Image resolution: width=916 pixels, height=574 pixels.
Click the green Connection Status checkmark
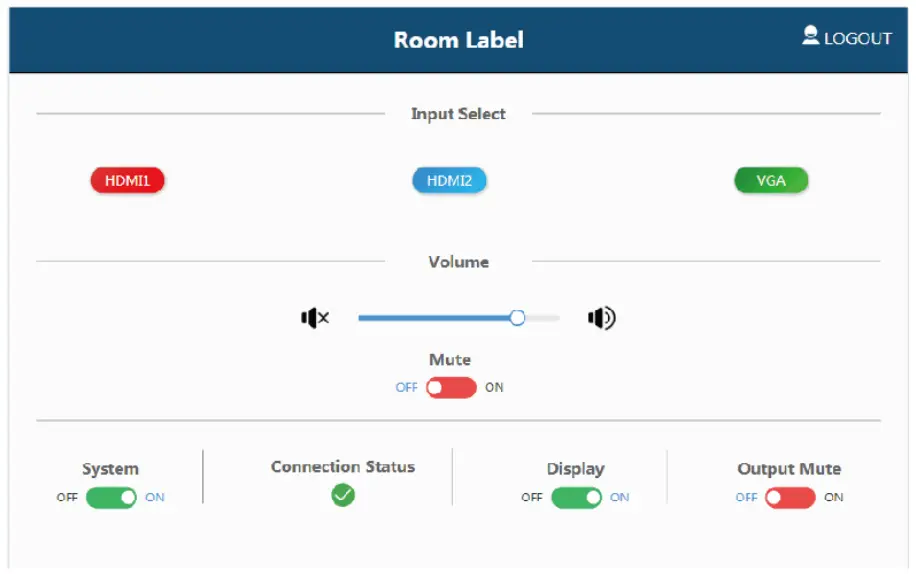[343, 495]
